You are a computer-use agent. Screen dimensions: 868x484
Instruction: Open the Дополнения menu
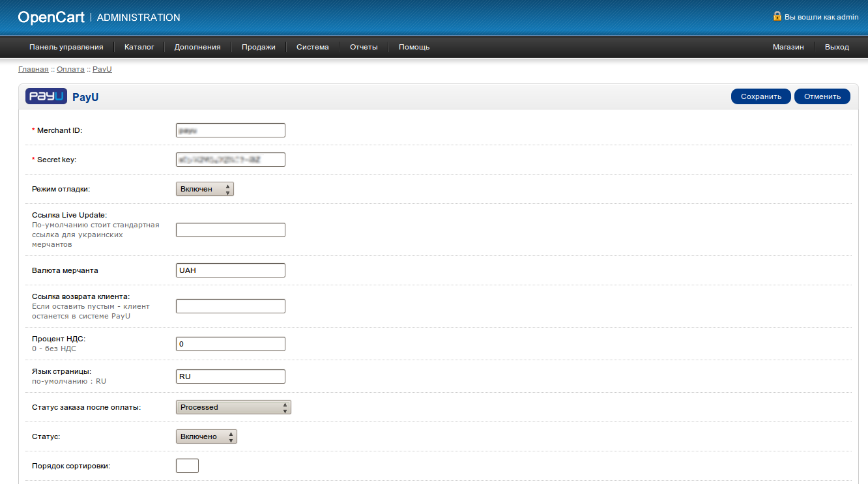tap(197, 47)
